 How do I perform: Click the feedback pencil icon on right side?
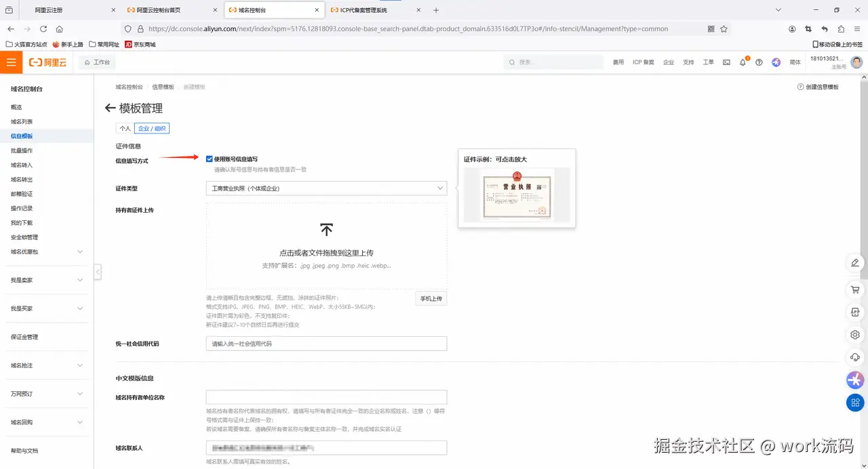(x=854, y=263)
